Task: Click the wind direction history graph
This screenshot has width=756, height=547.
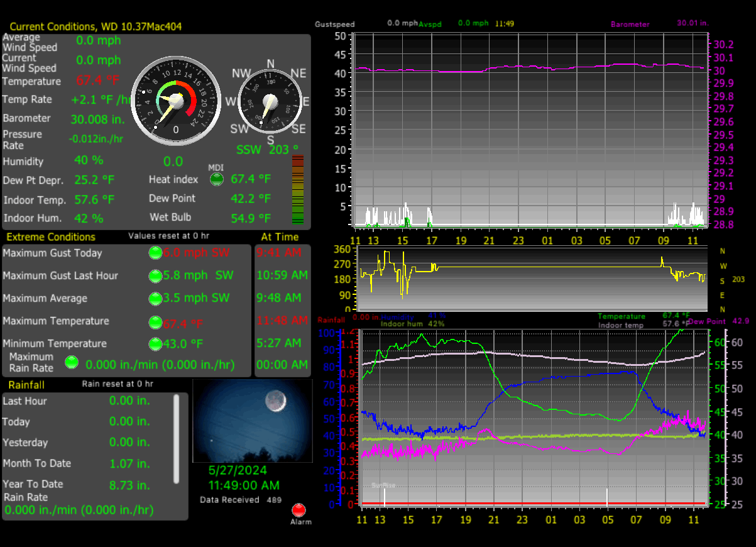Action: (533, 278)
